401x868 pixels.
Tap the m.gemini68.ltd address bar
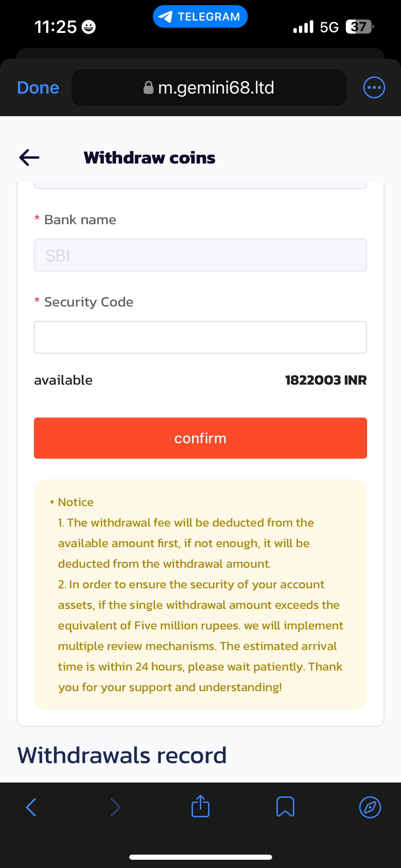tap(216, 88)
